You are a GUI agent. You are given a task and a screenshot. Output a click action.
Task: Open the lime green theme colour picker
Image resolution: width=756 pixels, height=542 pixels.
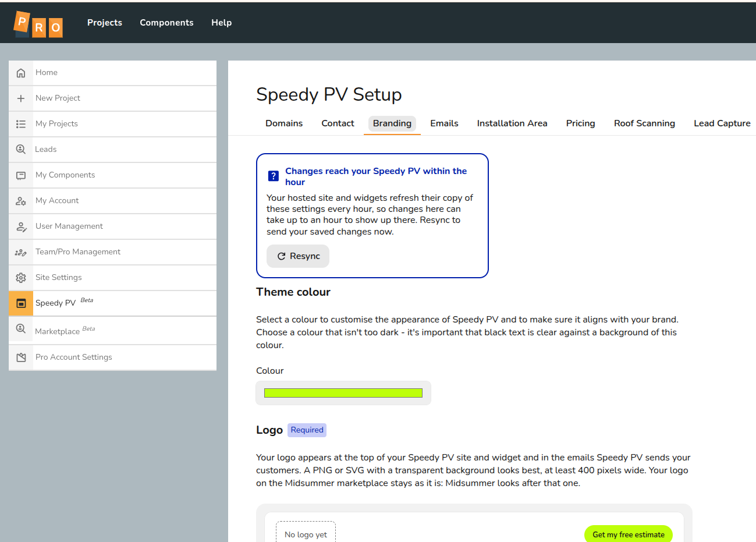click(343, 393)
